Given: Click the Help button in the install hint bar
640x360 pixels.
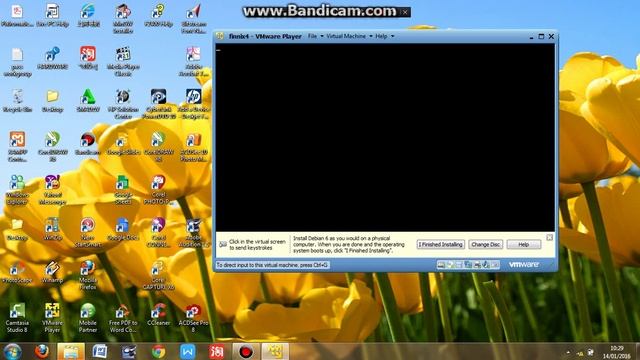Looking at the screenshot, I should (524, 244).
